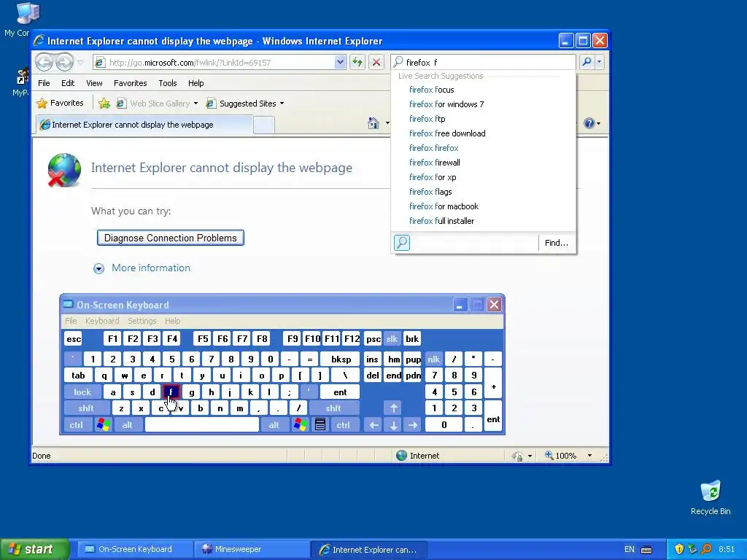The width and height of the screenshot is (747, 560).
Task: Click the spacebar on On-Screen Keyboard
Action: pyautogui.click(x=202, y=425)
